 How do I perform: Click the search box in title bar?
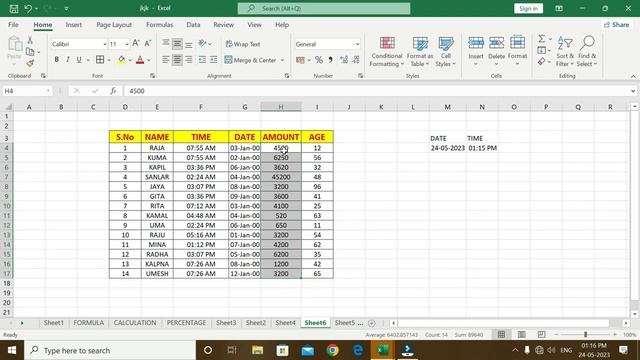click(x=324, y=8)
